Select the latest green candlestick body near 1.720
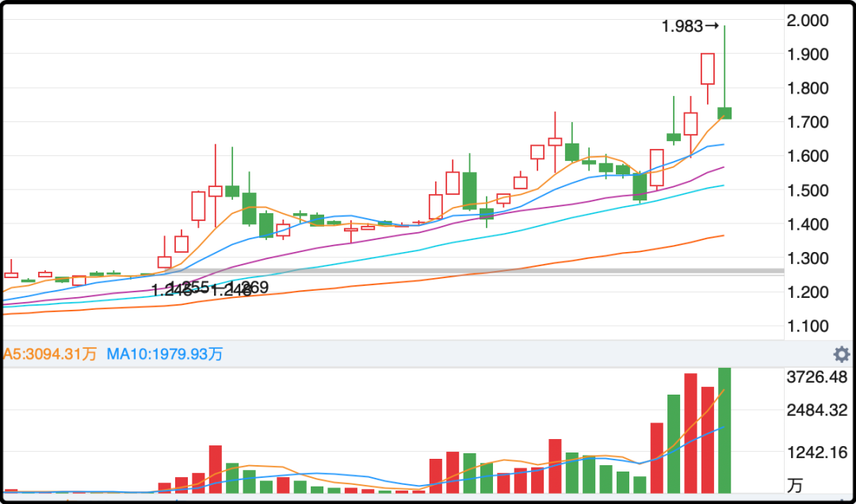Screen dimensions: 856x504 coord(724,113)
